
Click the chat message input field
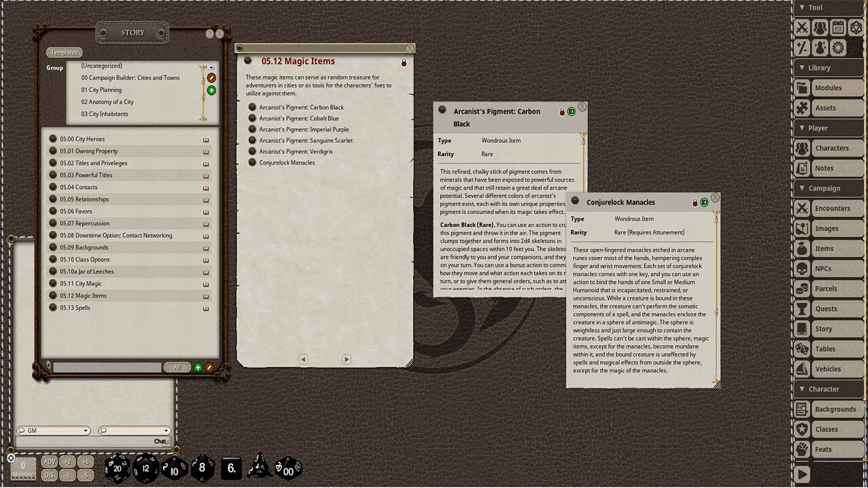pos(88,441)
